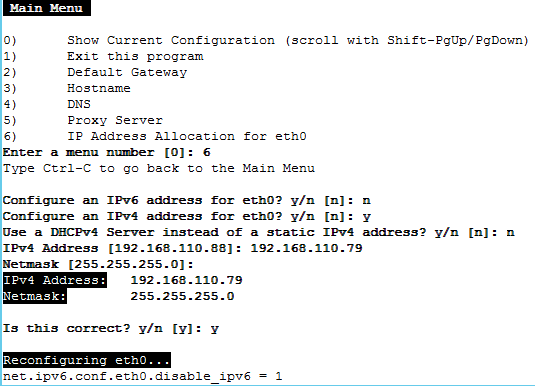Click the Ctrl-C go back hint line

(159, 168)
